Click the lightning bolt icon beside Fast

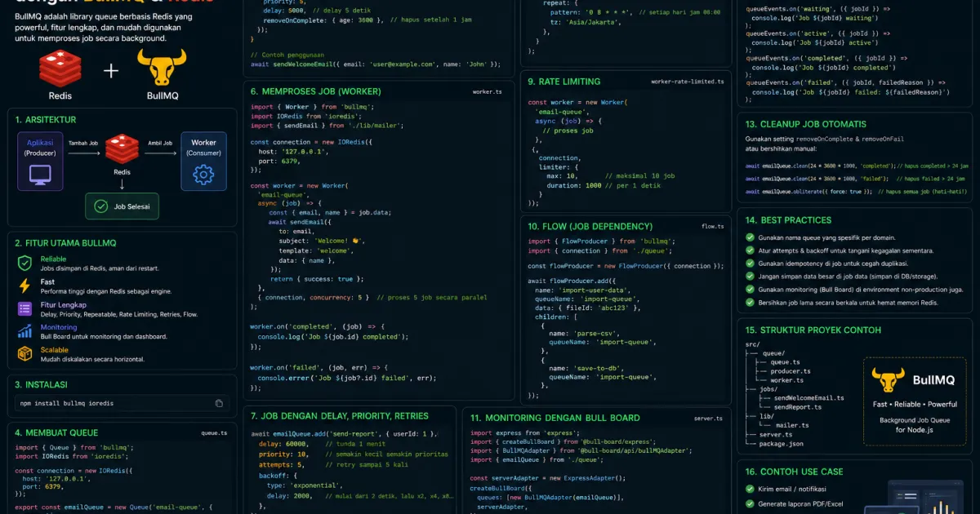24,286
